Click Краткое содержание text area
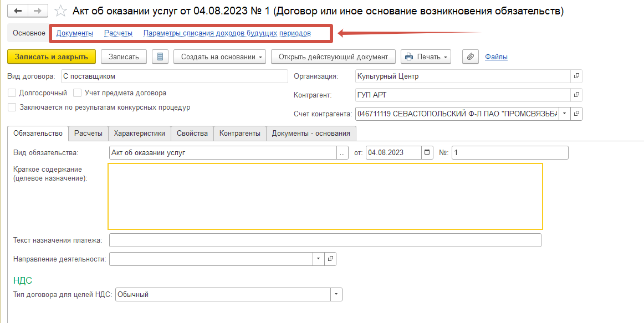Image resolution: width=644 pixels, height=323 pixels. 325,196
